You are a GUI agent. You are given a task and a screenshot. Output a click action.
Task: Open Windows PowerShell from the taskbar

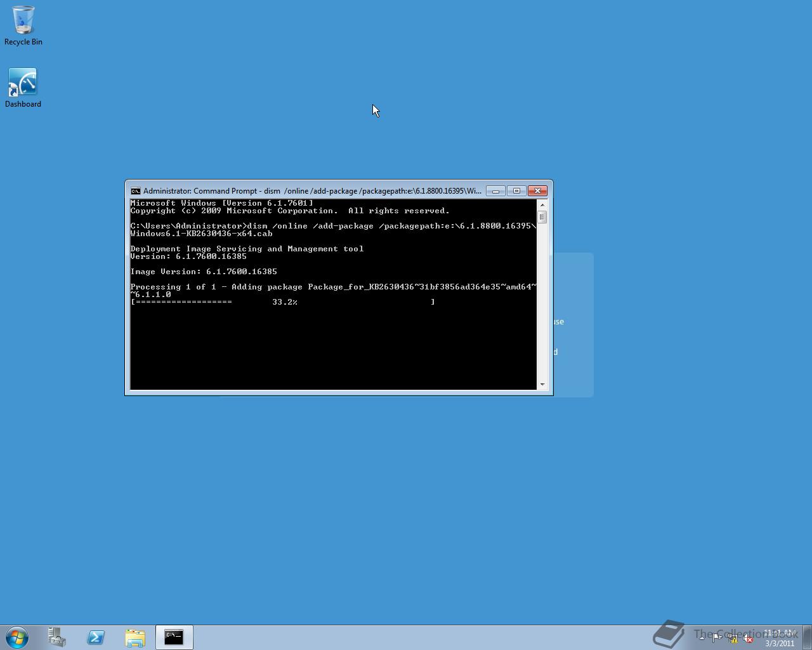point(96,637)
